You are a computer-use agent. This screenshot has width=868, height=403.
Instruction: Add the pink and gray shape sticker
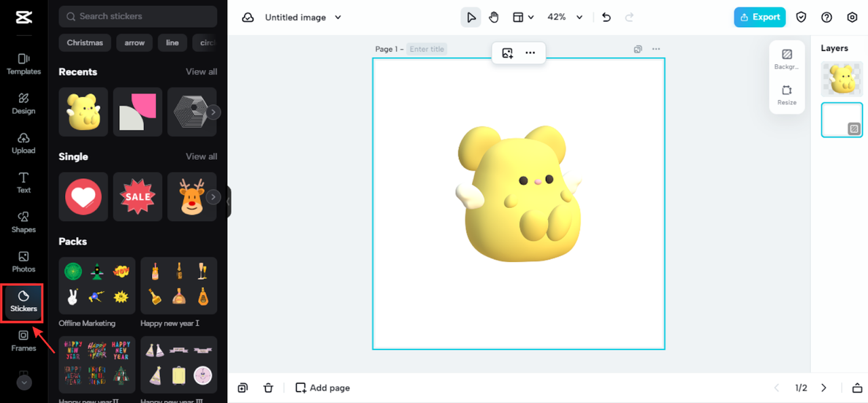click(x=138, y=112)
